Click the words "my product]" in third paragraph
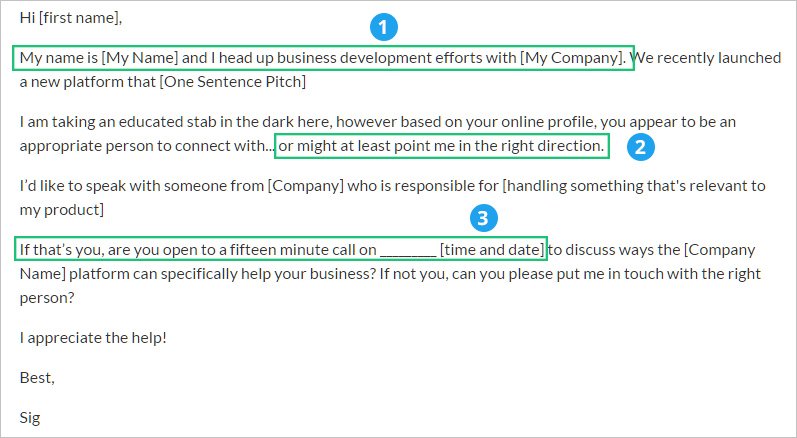Image resolution: width=797 pixels, height=438 pixels. tap(62, 210)
